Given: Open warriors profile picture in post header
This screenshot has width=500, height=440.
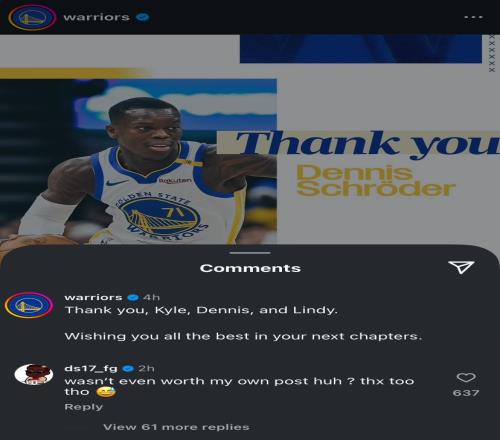Looking at the screenshot, I should (x=32, y=17).
